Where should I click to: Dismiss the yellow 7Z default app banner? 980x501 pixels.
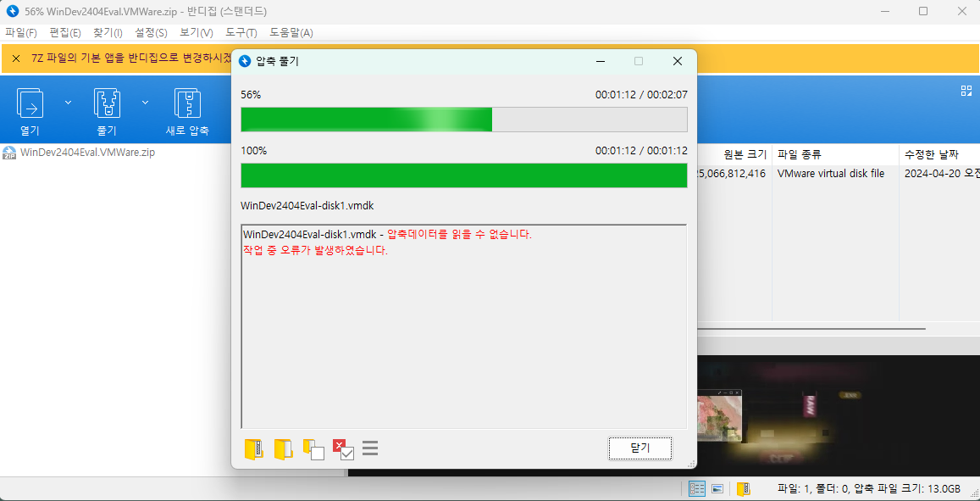tap(16, 58)
